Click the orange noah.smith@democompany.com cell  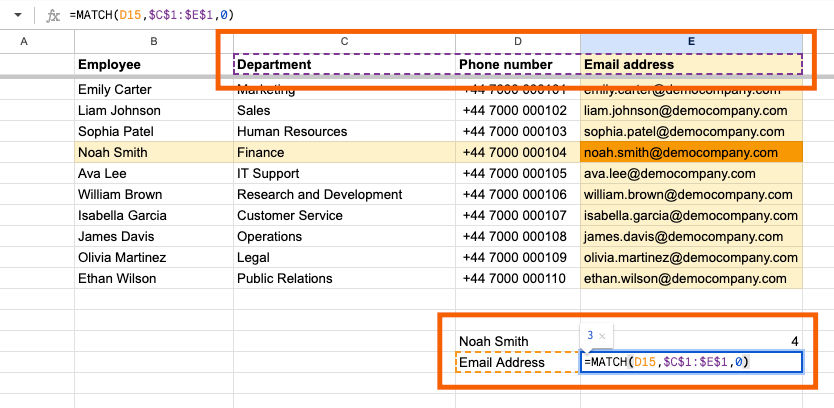(691, 152)
